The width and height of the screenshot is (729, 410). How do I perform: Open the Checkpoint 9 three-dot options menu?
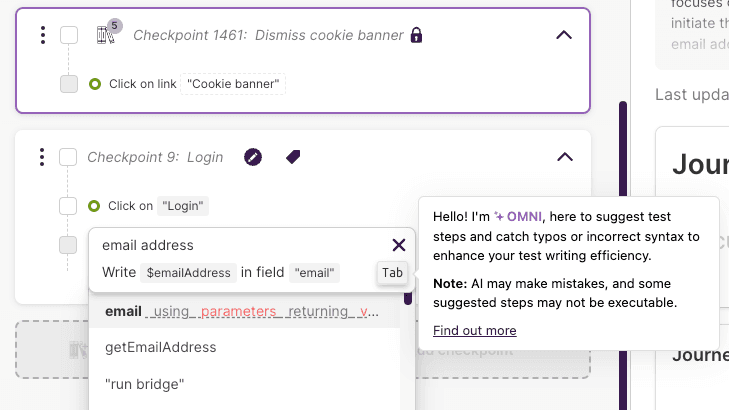(42, 157)
